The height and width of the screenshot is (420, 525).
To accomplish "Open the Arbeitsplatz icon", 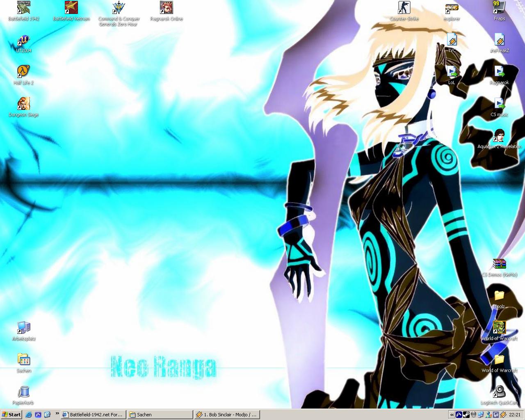I will point(24,331).
